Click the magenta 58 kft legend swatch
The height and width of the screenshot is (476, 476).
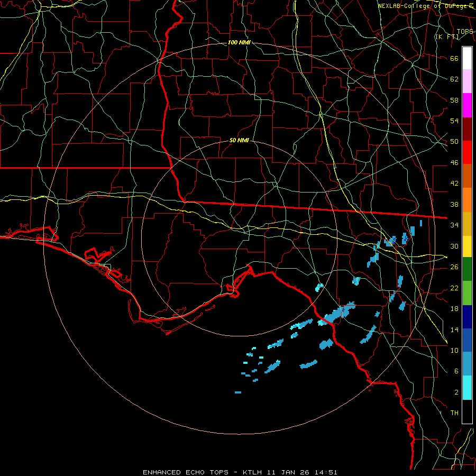point(467,105)
